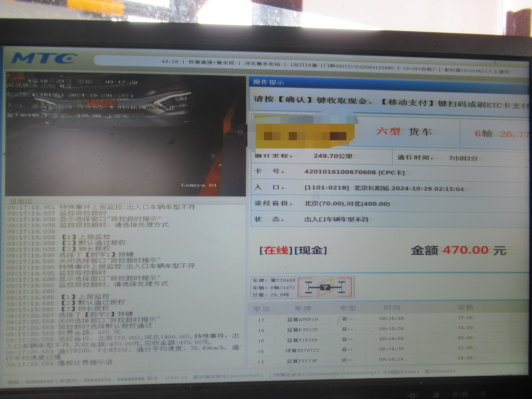The image size is (532, 399).
Task: Click the entrance 北京长阳站 2024-10-29 02:15:04 entry
Action: tap(384, 188)
